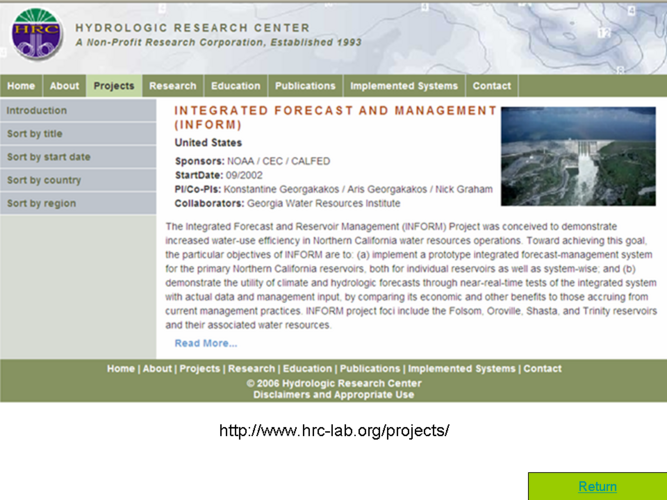Screen dimensions: 667x500
Task: Open Disclaimers and Appropriate Use link
Action: coord(334,395)
